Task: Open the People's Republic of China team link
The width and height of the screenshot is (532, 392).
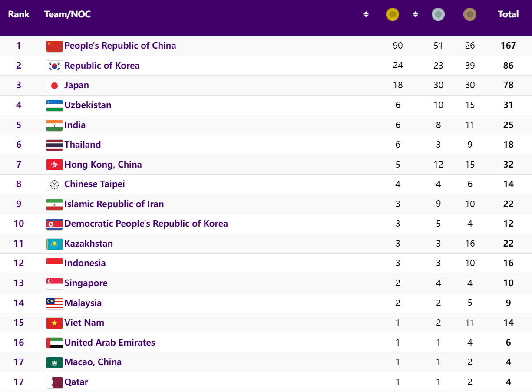Action: (120, 46)
